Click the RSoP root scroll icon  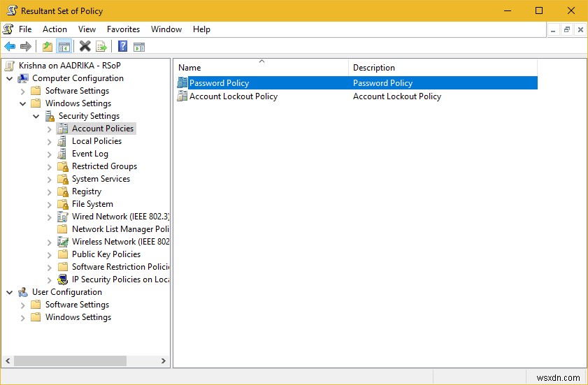pyautogui.click(x=10, y=66)
